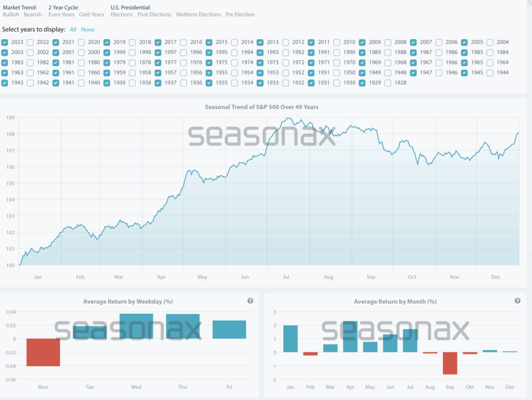Screen dimensions: 532x400
Task: Select Even Years in 2 Year Cycle
Action: 62,15
